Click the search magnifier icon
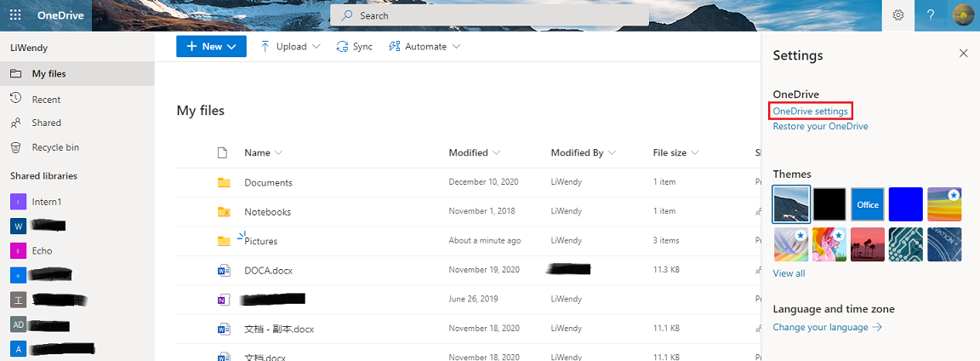 click(x=346, y=15)
